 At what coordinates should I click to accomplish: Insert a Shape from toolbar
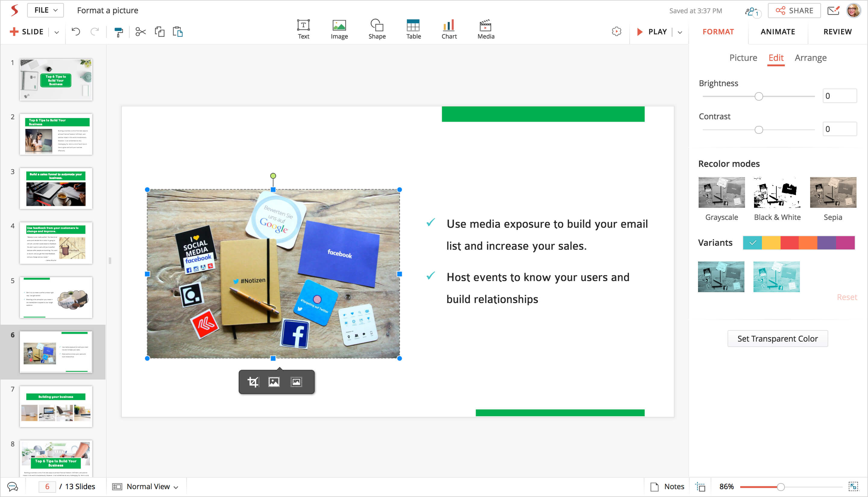pos(377,29)
